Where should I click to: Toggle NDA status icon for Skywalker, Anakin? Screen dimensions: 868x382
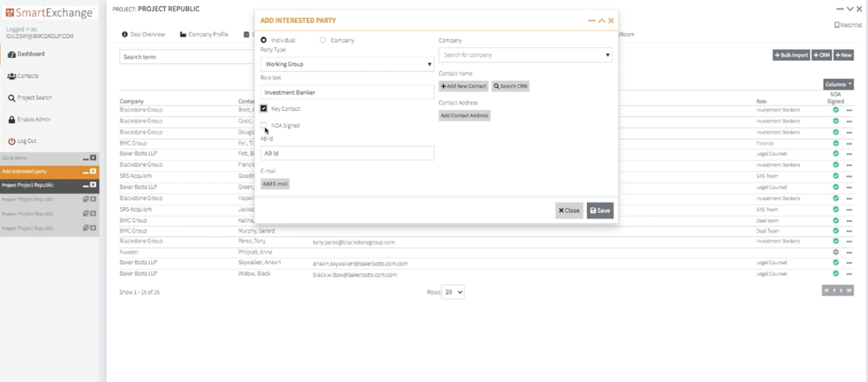pyautogui.click(x=836, y=263)
